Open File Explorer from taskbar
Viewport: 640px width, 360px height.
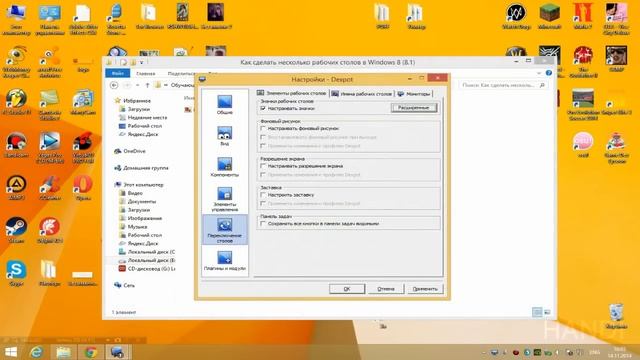[x=63, y=352]
